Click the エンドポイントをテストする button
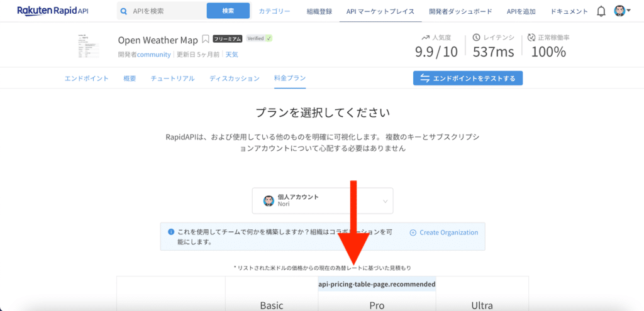644x311 pixels. [x=468, y=79]
